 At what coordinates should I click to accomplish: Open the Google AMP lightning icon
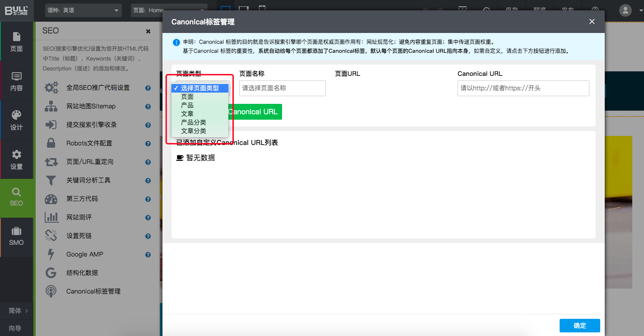51,254
